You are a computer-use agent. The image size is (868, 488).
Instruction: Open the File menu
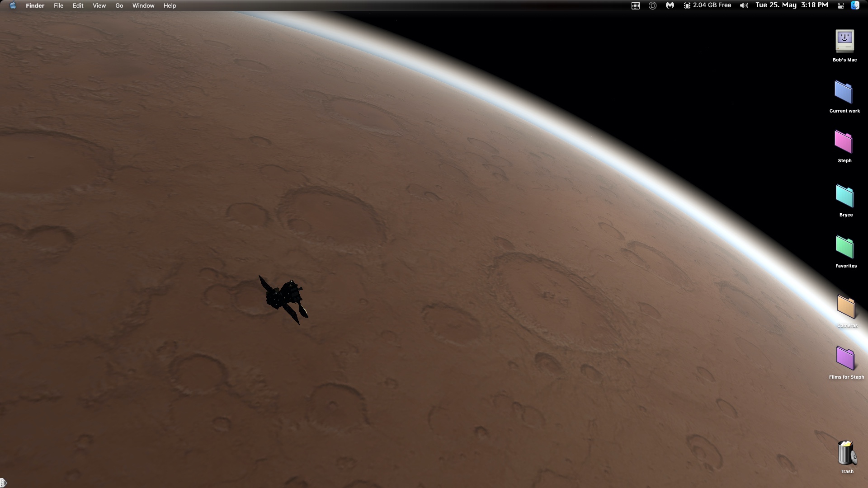[58, 5]
